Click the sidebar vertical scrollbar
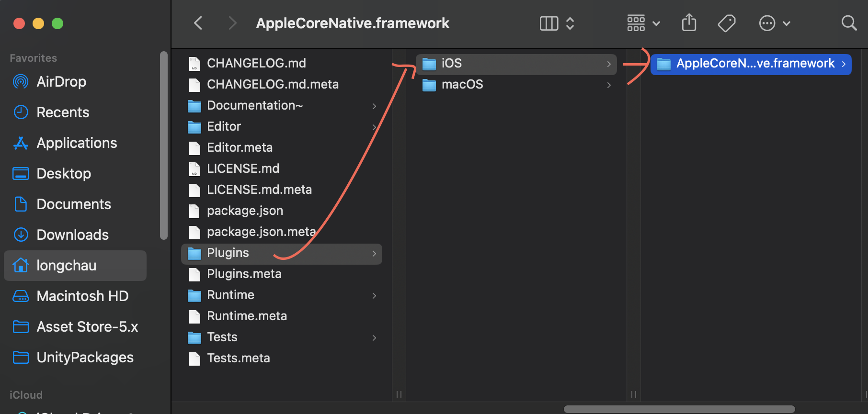868x414 pixels. coord(164,145)
